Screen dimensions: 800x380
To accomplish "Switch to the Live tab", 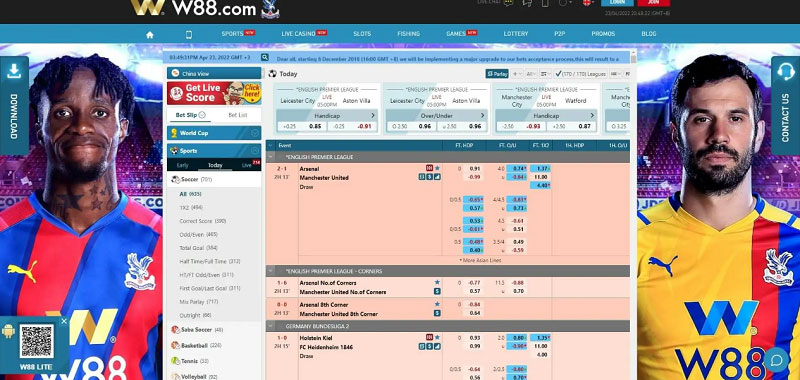I will coord(246,165).
